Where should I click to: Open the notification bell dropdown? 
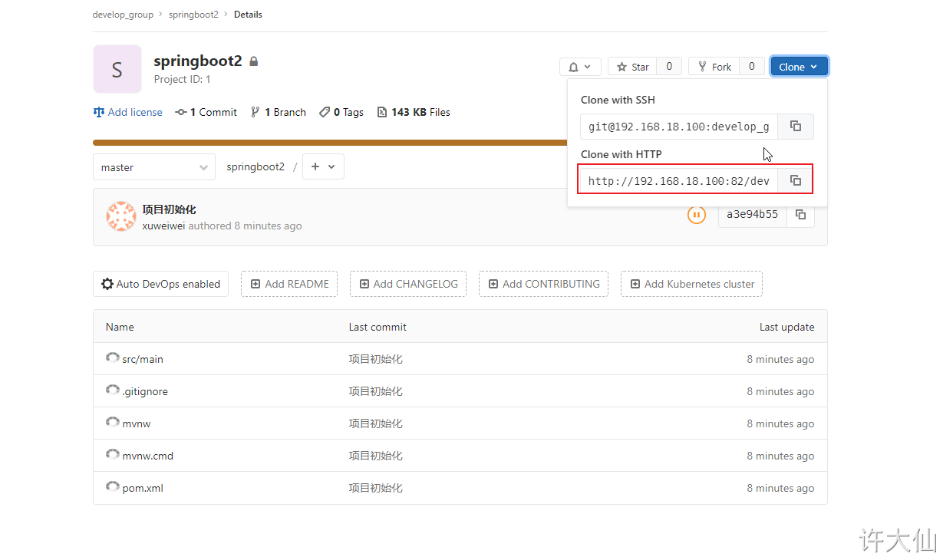click(580, 67)
